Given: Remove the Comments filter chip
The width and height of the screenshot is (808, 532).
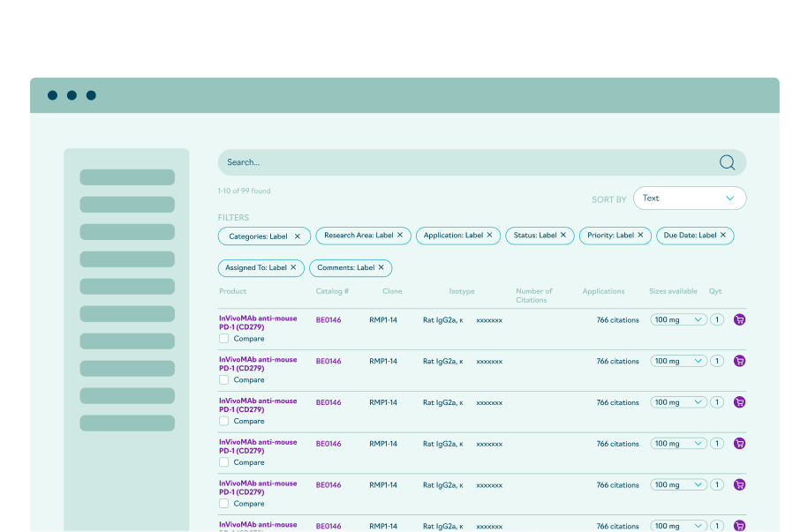Looking at the screenshot, I should coord(381,267).
